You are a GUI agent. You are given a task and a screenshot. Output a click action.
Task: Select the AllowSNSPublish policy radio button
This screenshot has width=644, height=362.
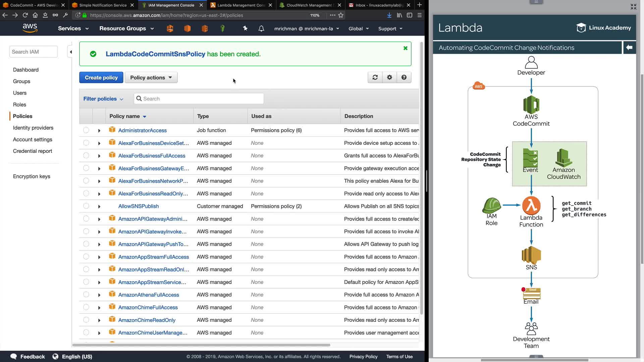[86, 206]
